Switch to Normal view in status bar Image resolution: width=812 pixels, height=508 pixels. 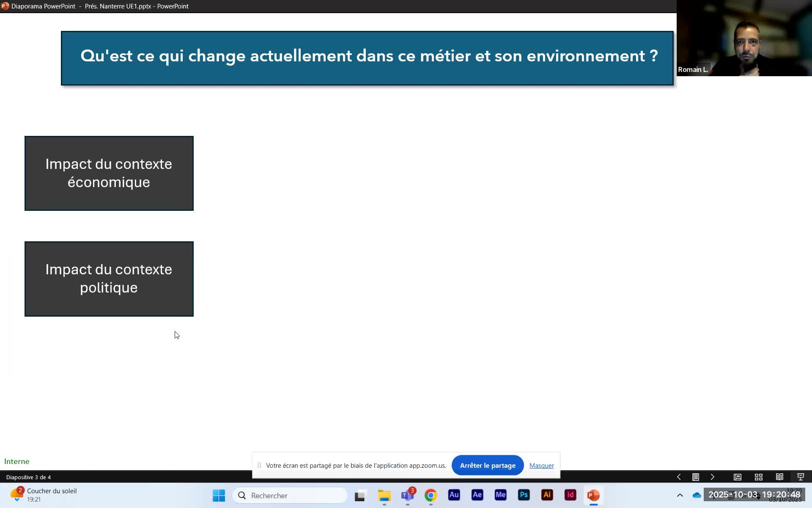[x=738, y=477]
